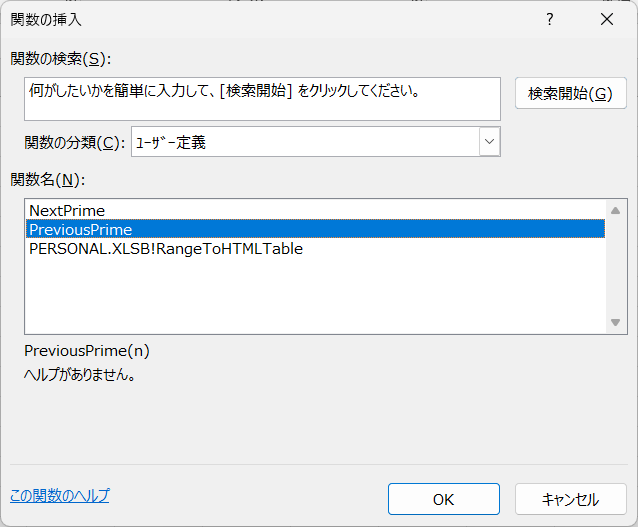The width and height of the screenshot is (638, 527).
Task: Click the 関数の検索(S) label
Action: (60, 59)
